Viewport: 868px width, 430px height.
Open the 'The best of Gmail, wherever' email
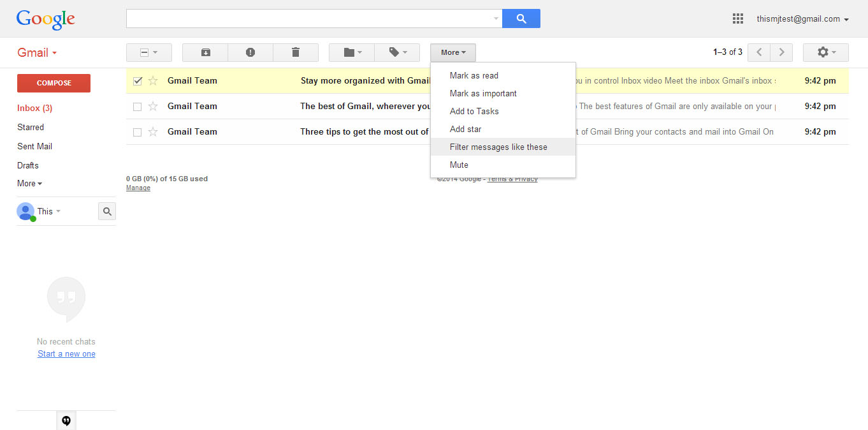(x=488, y=106)
